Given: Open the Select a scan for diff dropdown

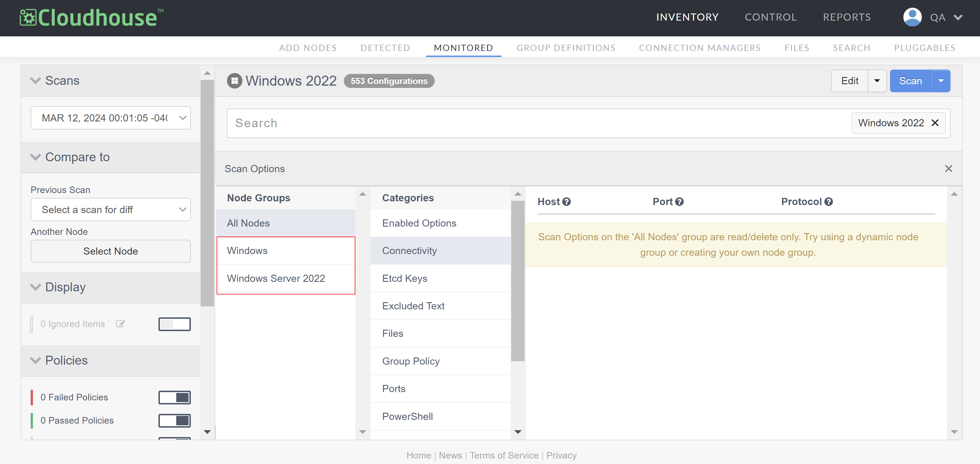Looking at the screenshot, I should click(110, 210).
